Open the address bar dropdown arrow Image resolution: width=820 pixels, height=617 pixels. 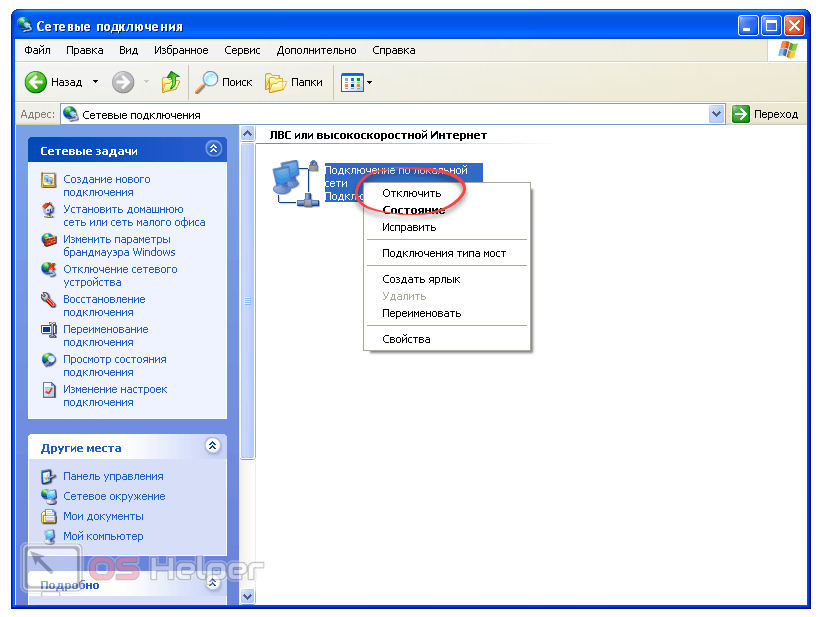(716, 114)
